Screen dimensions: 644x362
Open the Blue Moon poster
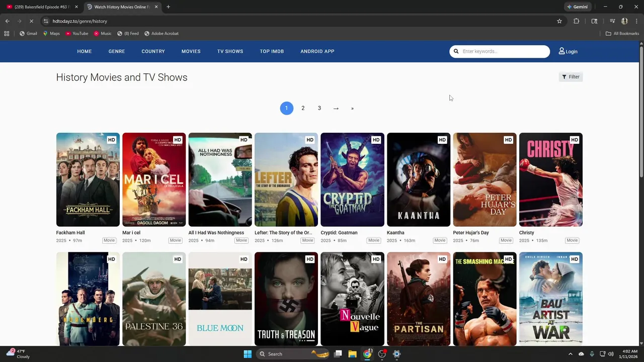tap(220, 299)
